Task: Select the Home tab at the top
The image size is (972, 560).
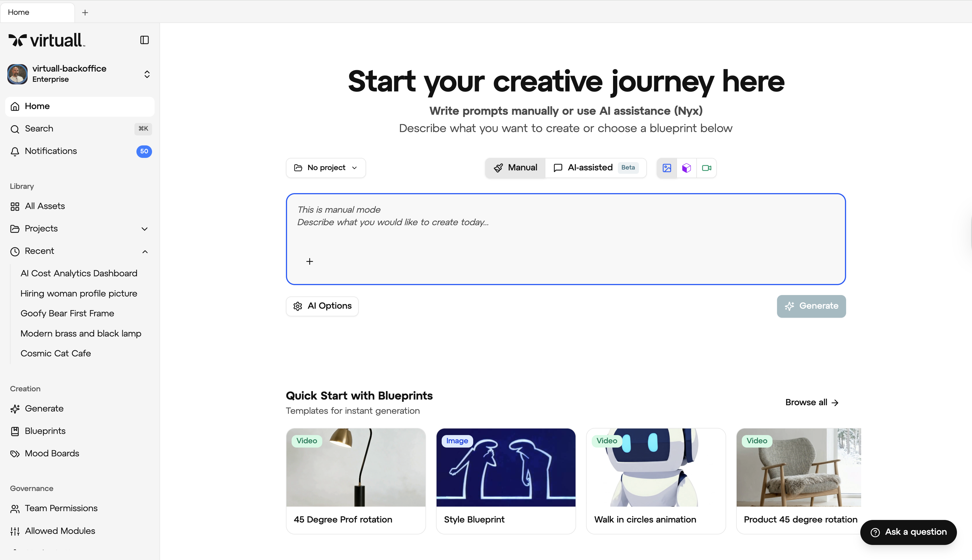Action: tap(37, 12)
